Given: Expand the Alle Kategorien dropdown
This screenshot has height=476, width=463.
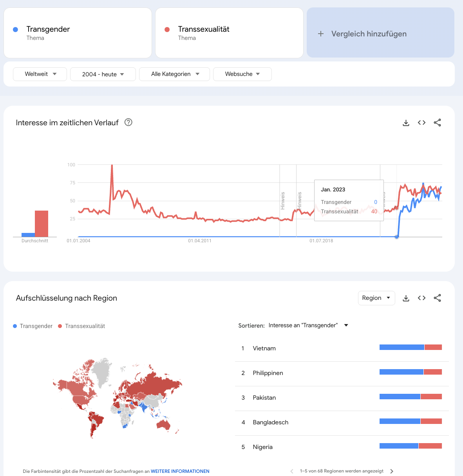Looking at the screenshot, I should point(174,74).
